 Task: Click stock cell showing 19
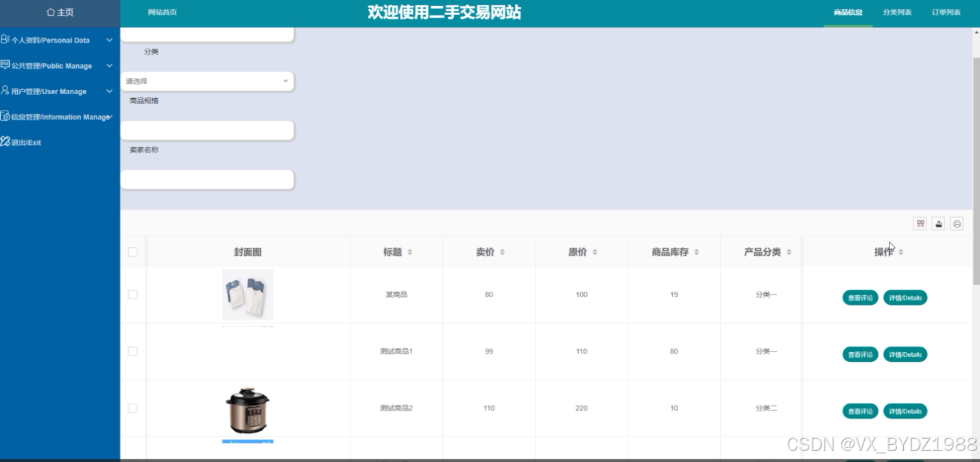click(x=674, y=294)
